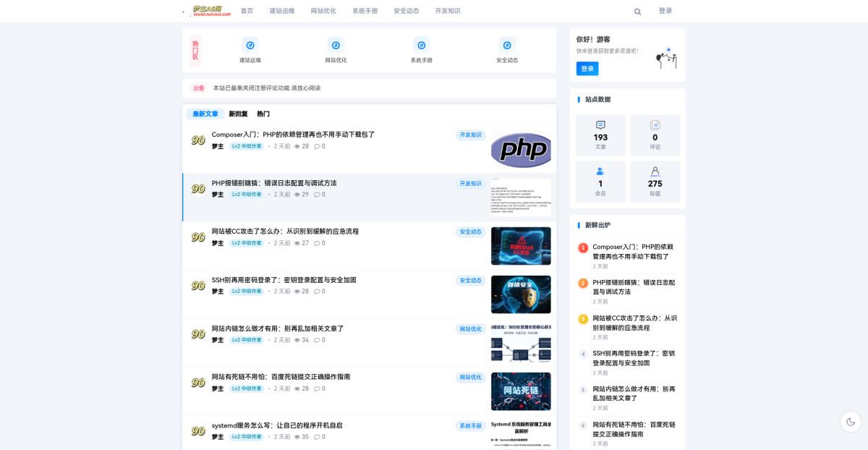This screenshot has width=868, height=450.
Task: Open article systemd服务怎么写 title
Action: click(277, 425)
